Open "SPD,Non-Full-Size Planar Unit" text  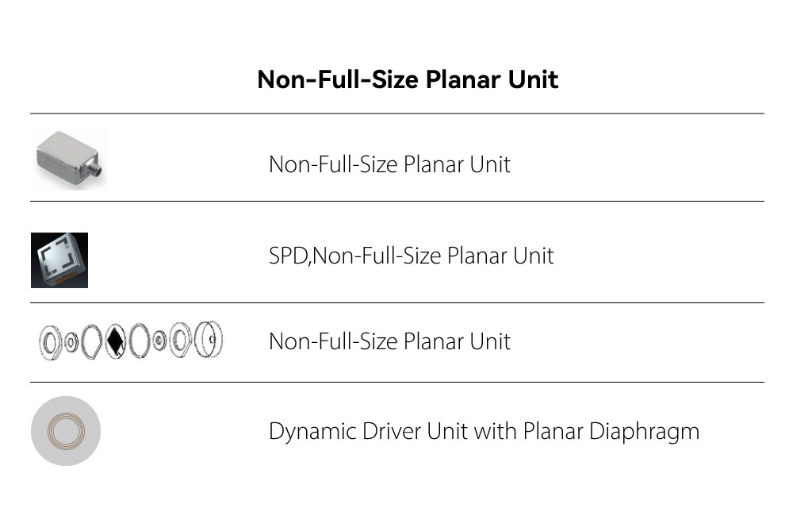pyautogui.click(x=411, y=256)
